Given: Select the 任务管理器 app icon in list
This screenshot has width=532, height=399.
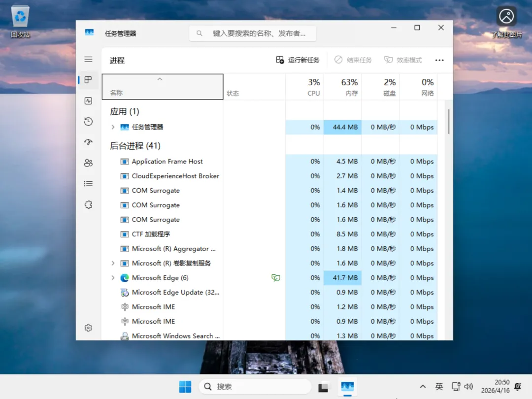Looking at the screenshot, I should click(125, 127).
